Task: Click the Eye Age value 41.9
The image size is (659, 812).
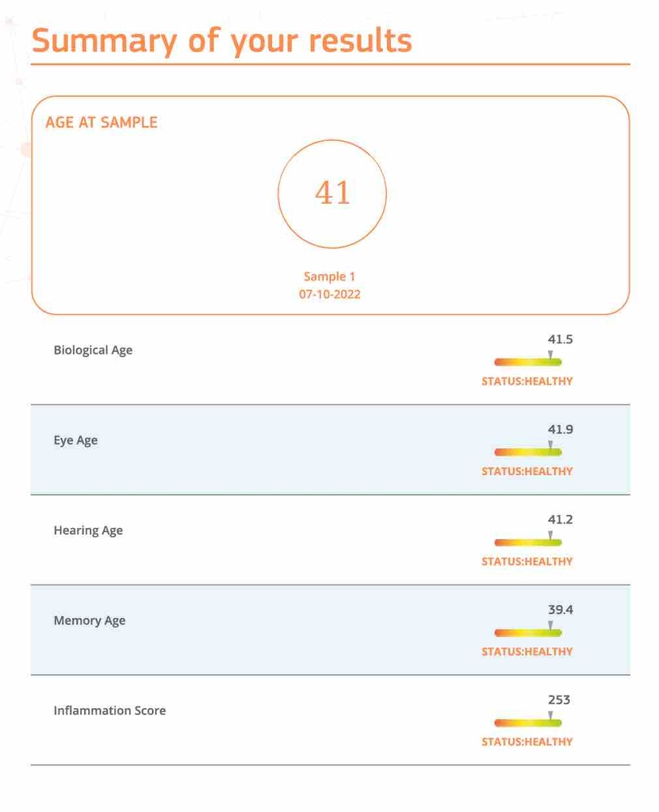Action: click(x=560, y=430)
